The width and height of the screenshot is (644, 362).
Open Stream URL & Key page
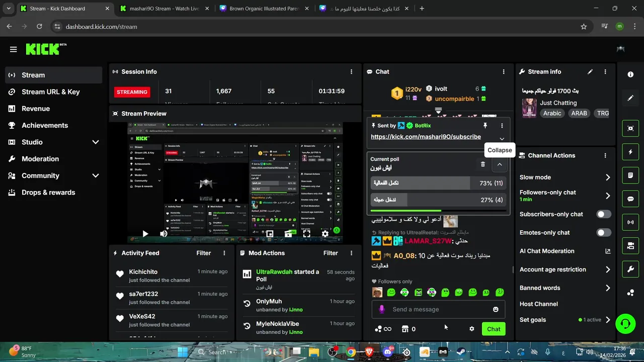click(x=54, y=92)
